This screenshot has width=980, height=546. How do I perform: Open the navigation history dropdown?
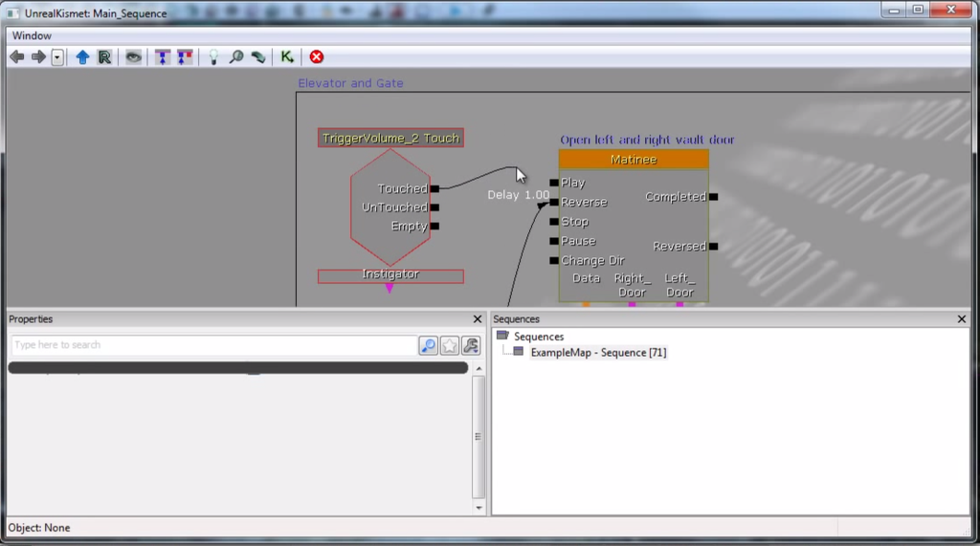(x=57, y=57)
